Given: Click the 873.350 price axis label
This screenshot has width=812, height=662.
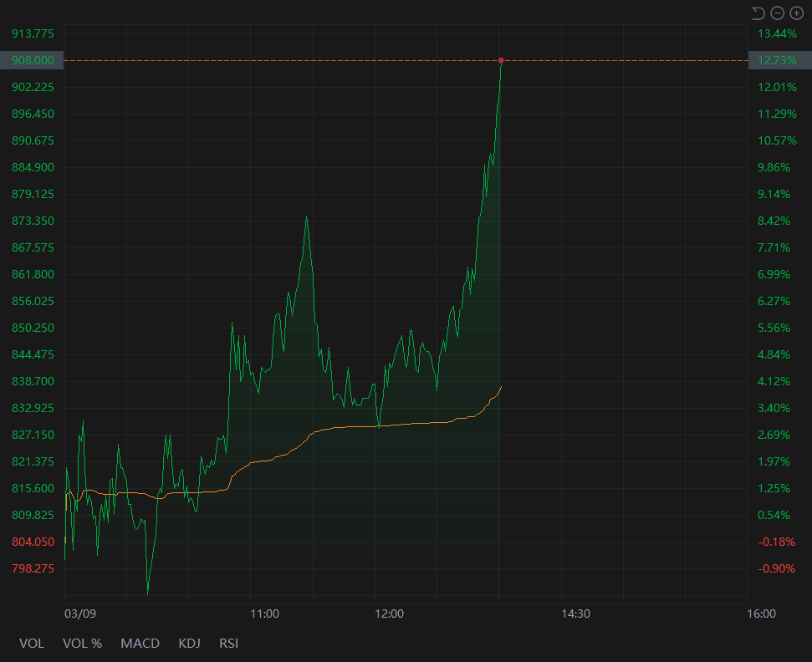Looking at the screenshot, I should (x=33, y=221).
